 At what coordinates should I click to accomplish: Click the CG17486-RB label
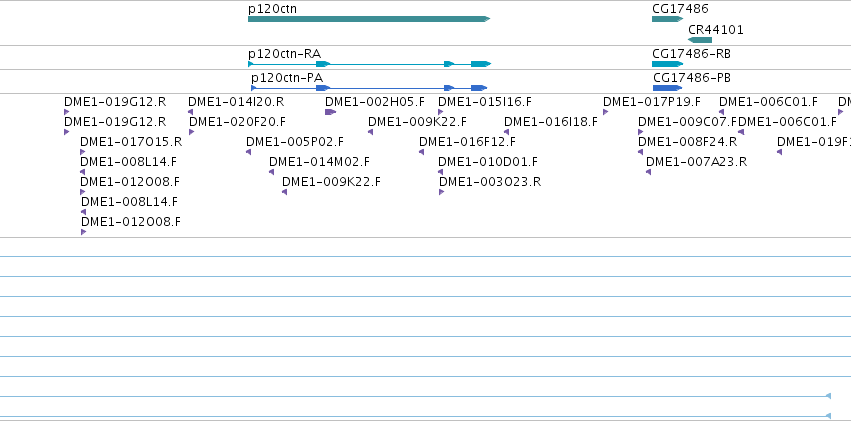click(x=691, y=54)
